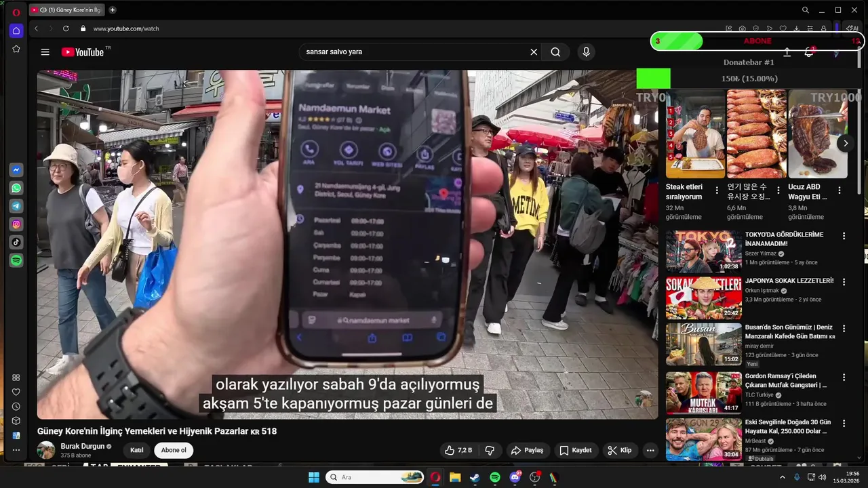Reload the page
868x488 pixels.
(66, 28)
